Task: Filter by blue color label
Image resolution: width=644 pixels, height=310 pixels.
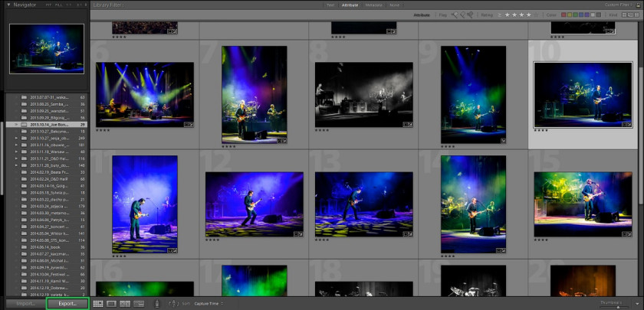Action: (581, 15)
